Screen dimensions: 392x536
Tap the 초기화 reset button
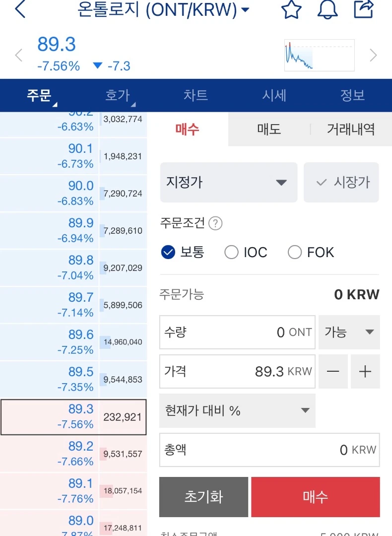203,497
